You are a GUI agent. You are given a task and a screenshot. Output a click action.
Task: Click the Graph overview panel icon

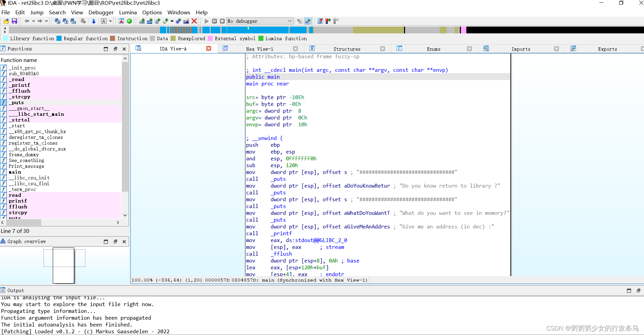coord(3,241)
